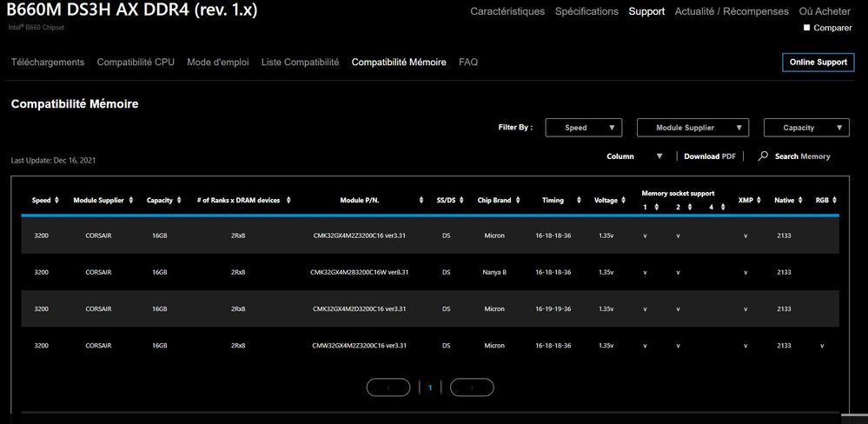This screenshot has width=868, height=424.
Task: Switch to the Téléchargements tab
Action: [x=48, y=63]
